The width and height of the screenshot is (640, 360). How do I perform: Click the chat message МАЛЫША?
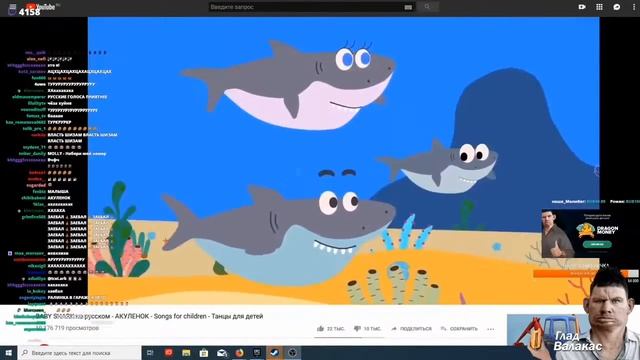click(58, 191)
